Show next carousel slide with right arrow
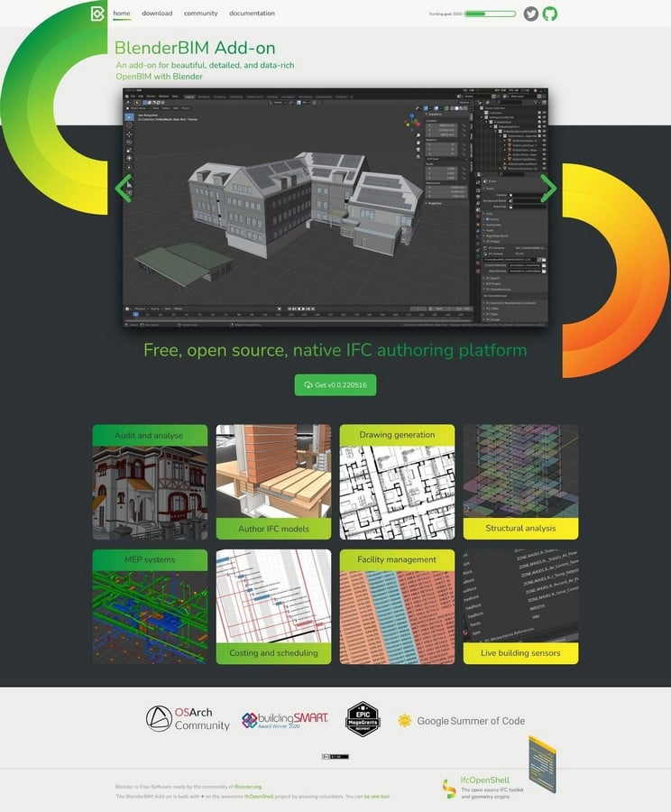 click(548, 188)
